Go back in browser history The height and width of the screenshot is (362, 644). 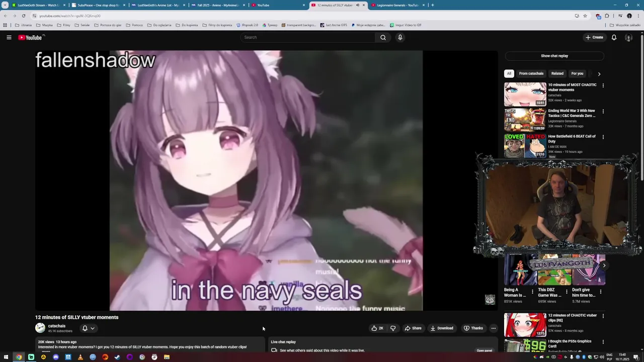5,16
